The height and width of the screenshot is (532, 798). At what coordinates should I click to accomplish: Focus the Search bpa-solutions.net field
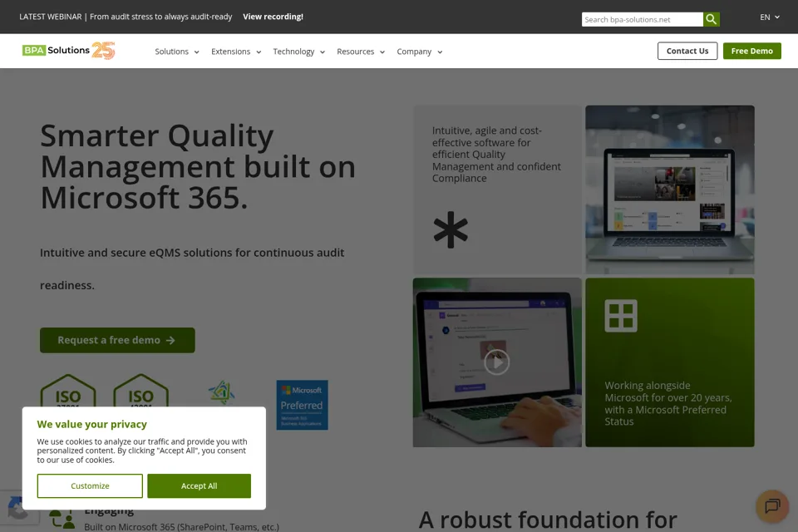pyautogui.click(x=643, y=19)
